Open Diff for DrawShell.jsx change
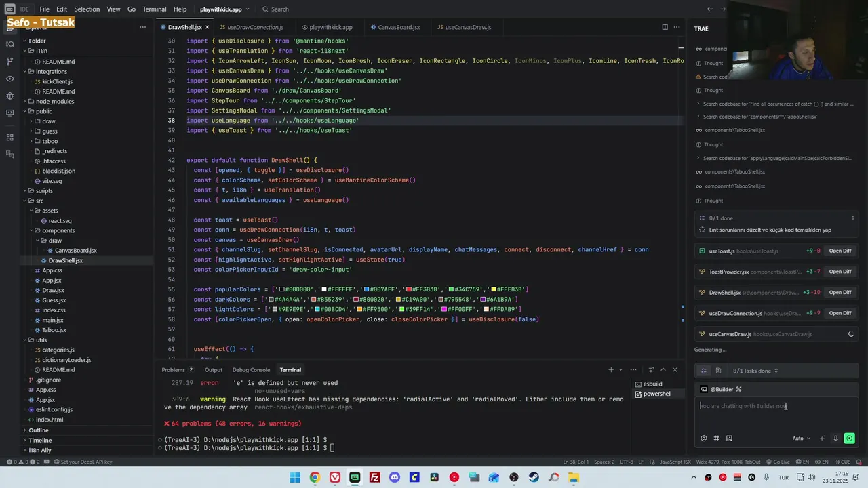The height and width of the screenshot is (488, 868). click(840, 293)
